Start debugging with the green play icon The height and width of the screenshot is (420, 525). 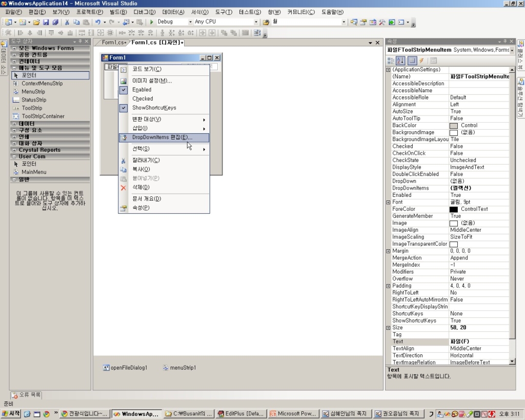pos(151,22)
